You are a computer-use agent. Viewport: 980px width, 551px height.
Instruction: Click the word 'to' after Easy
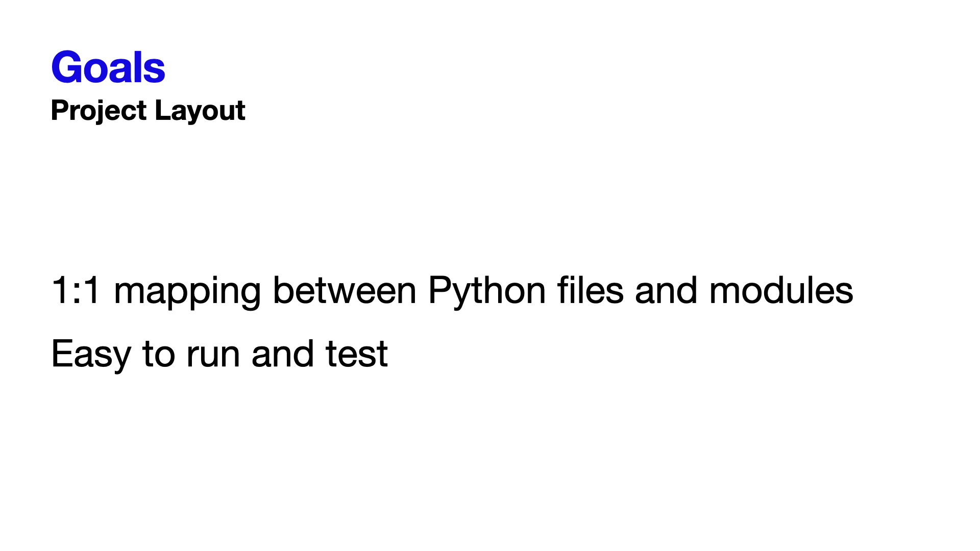point(159,354)
